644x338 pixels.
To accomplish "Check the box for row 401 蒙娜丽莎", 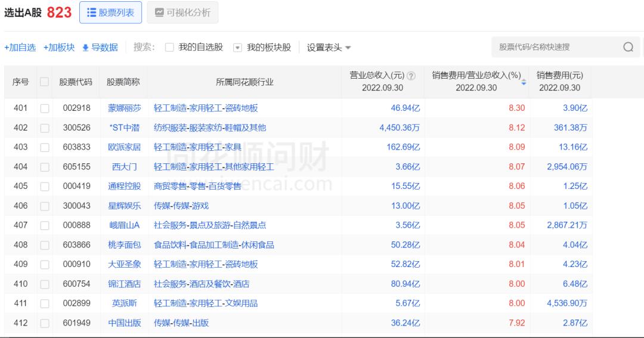I will click(x=45, y=108).
